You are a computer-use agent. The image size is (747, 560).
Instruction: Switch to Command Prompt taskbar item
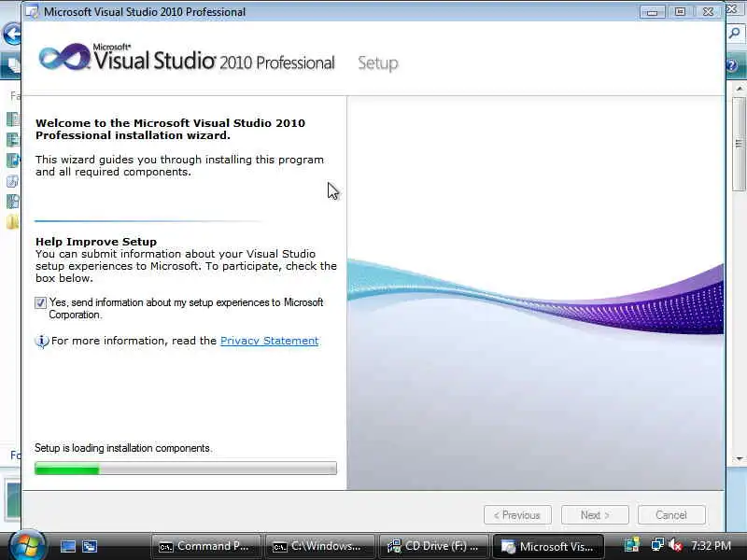pyautogui.click(x=205, y=546)
